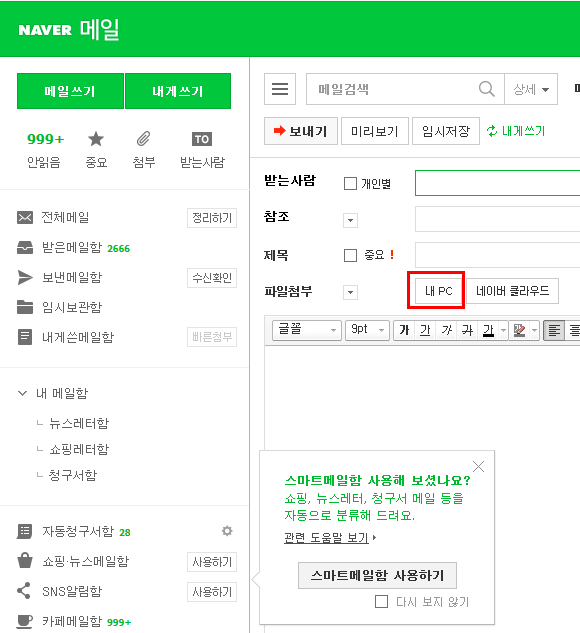Open 쇼핑레터함 subfolder
Screen dimensions: 580x633
[79, 449]
